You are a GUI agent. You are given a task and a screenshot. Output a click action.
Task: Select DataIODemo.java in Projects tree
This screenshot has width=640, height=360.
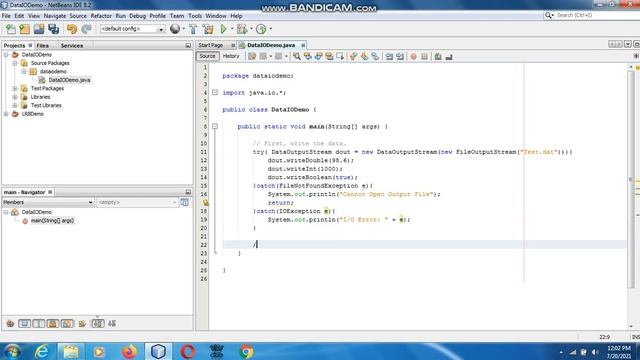(69, 80)
